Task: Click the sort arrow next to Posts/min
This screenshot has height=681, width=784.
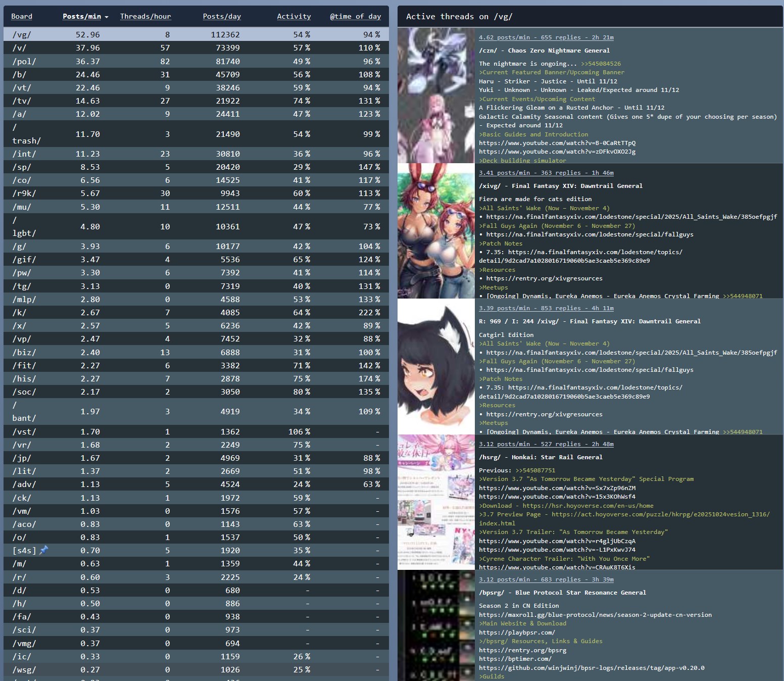Action: [107, 17]
